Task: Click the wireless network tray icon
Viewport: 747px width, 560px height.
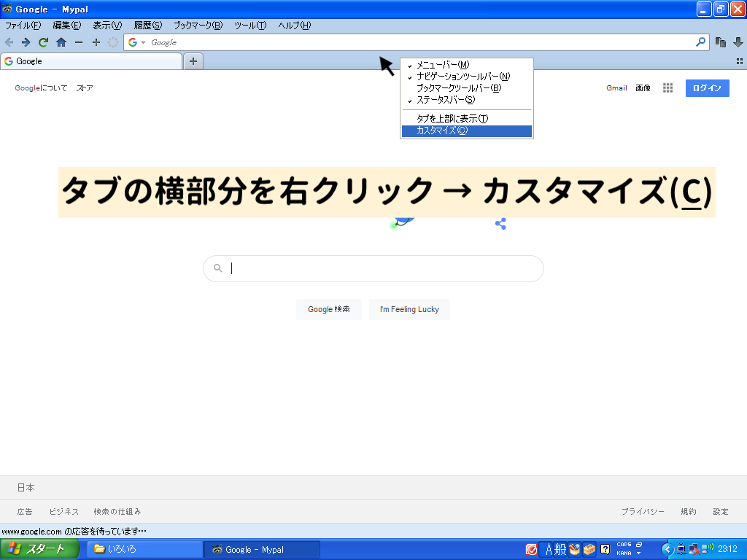Action: 708,548
